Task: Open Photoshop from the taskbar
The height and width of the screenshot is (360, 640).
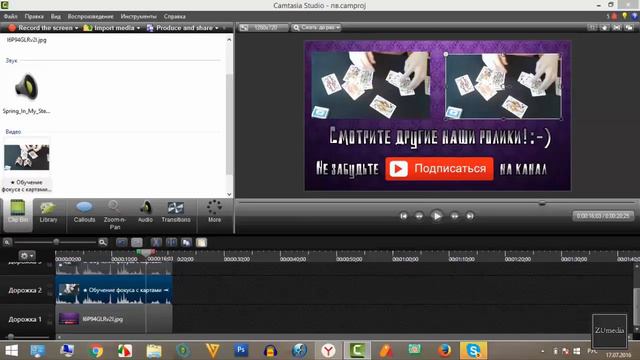Action: point(241,350)
